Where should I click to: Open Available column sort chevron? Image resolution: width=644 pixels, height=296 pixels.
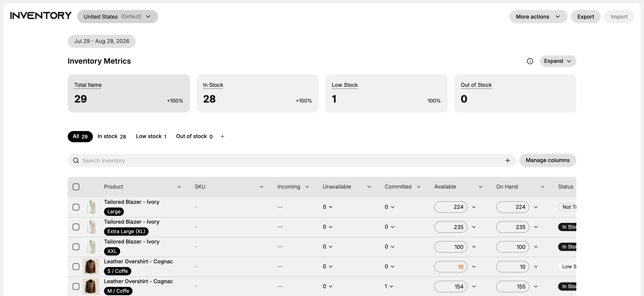tap(480, 187)
